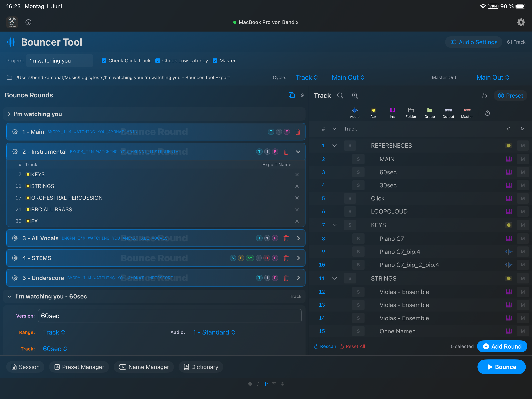Open the Preset Manager tab
Viewport: 532px width, 399px height.
click(79, 367)
